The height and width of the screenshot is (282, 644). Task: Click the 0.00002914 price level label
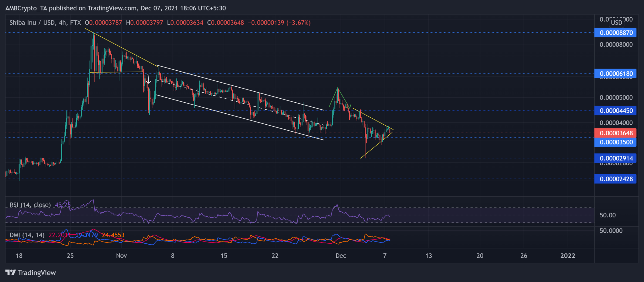click(x=615, y=158)
